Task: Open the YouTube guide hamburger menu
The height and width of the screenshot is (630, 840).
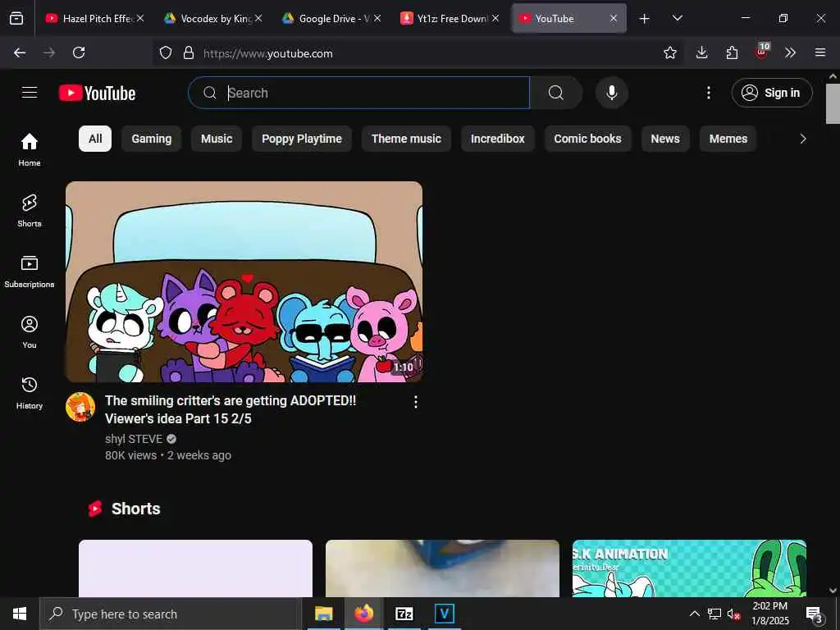Action: point(30,93)
